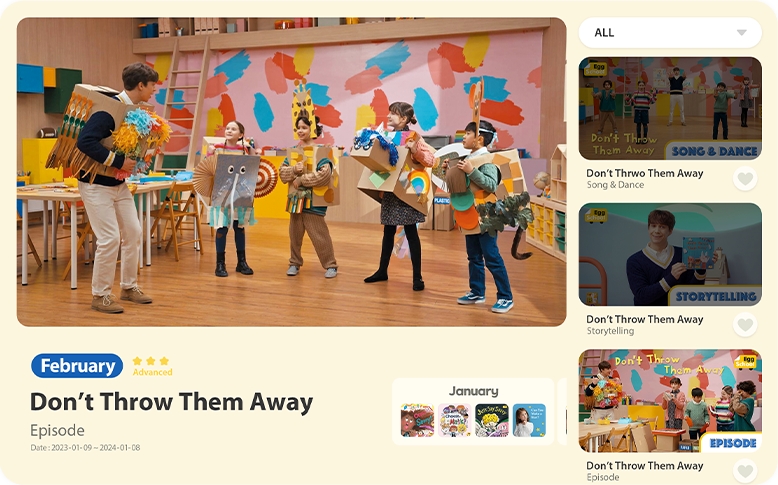Toggle heart on the Storytelling video

tap(745, 325)
